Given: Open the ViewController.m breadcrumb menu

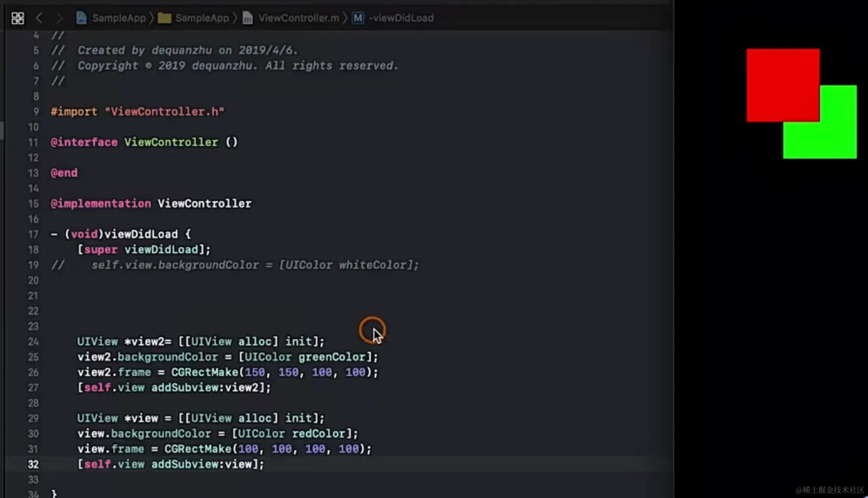Looking at the screenshot, I should tap(299, 18).
